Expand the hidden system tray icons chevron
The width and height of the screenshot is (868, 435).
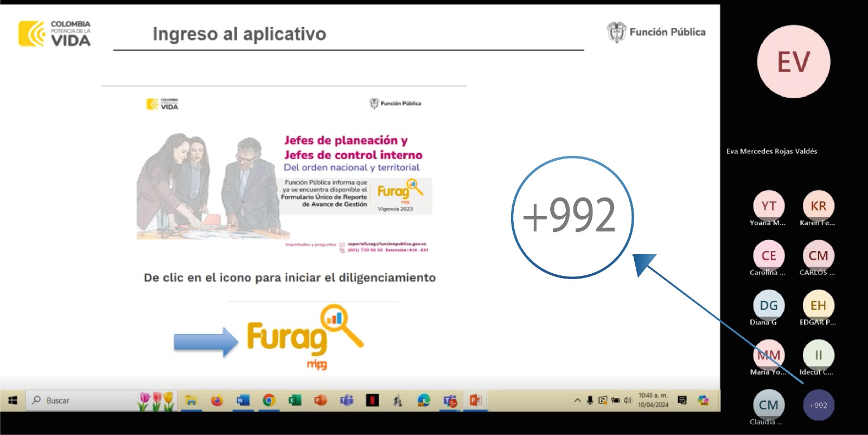point(577,400)
